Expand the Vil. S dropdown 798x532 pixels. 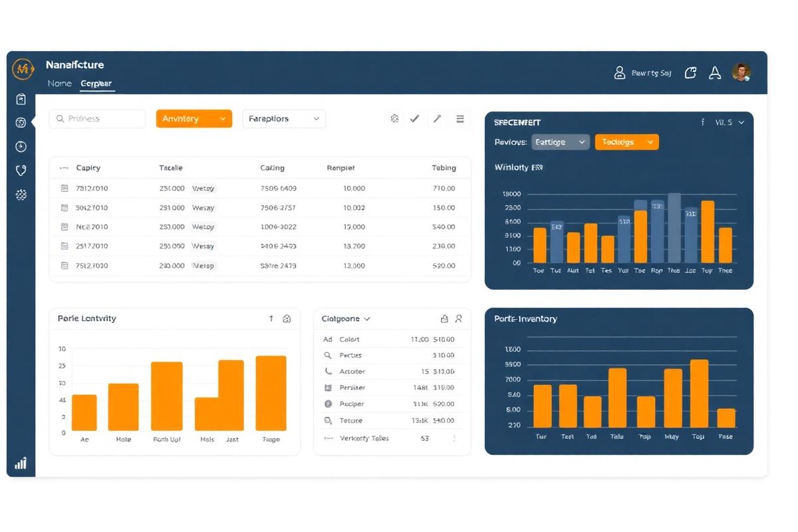730,122
